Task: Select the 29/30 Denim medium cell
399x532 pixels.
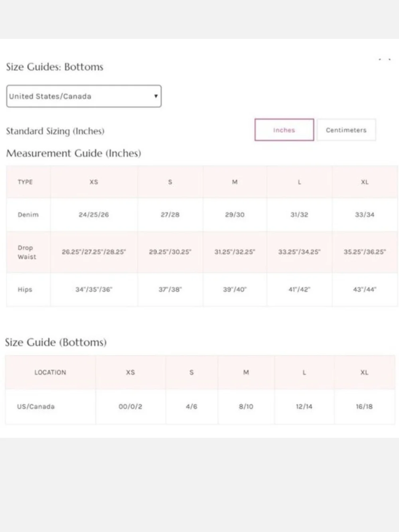Action: tap(235, 215)
